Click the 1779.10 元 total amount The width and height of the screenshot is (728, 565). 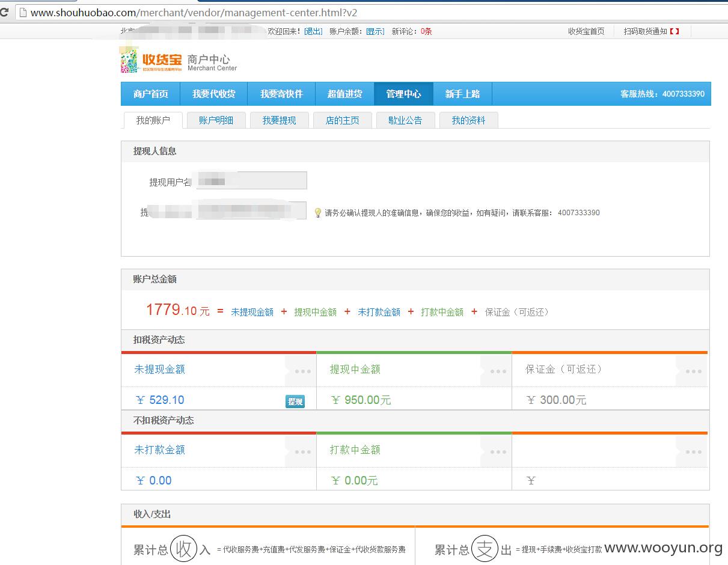[178, 310]
